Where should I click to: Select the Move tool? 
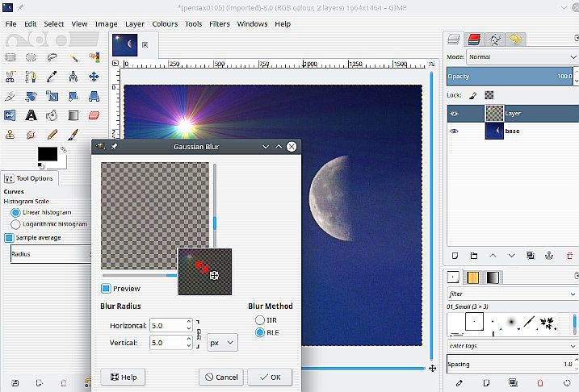(94, 77)
